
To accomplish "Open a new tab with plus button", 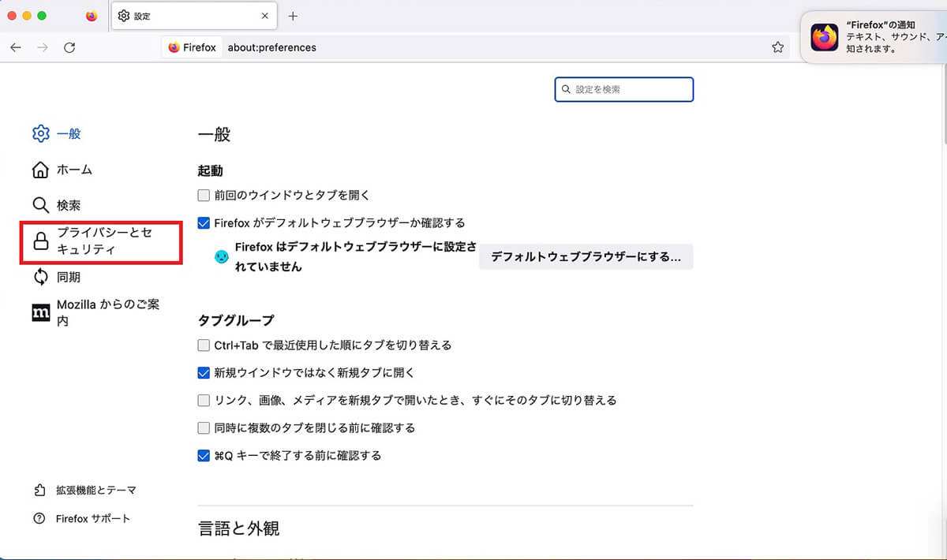I will [x=293, y=16].
